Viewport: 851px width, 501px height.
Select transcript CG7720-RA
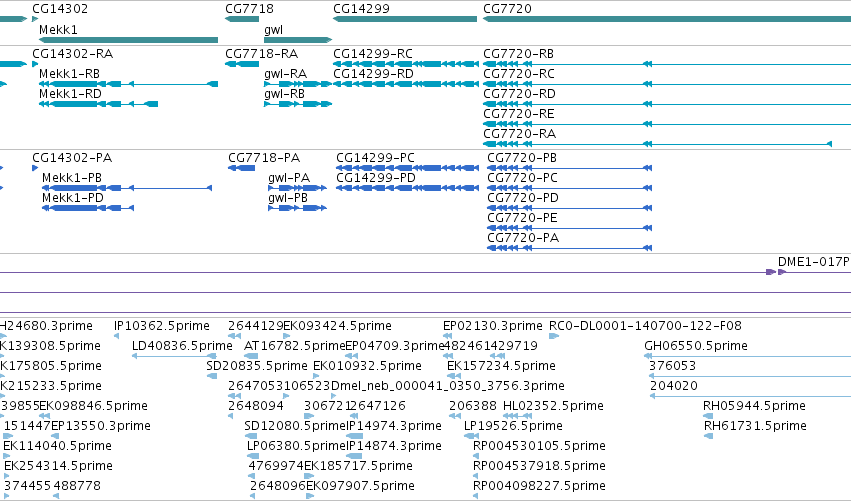coord(519,134)
